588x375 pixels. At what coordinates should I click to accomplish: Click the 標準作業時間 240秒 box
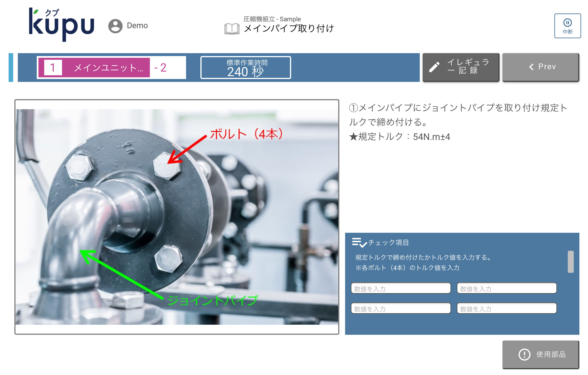(x=245, y=68)
